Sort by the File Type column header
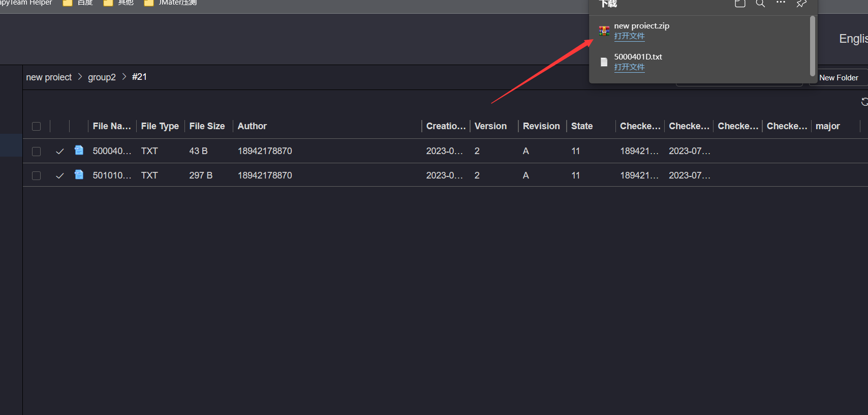868x415 pixels. pos(160,126)
